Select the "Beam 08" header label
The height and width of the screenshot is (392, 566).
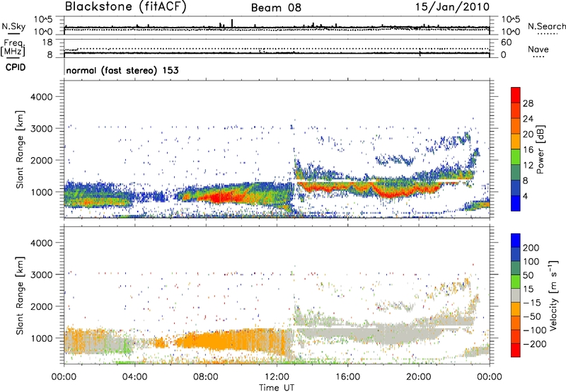(276, 8)
